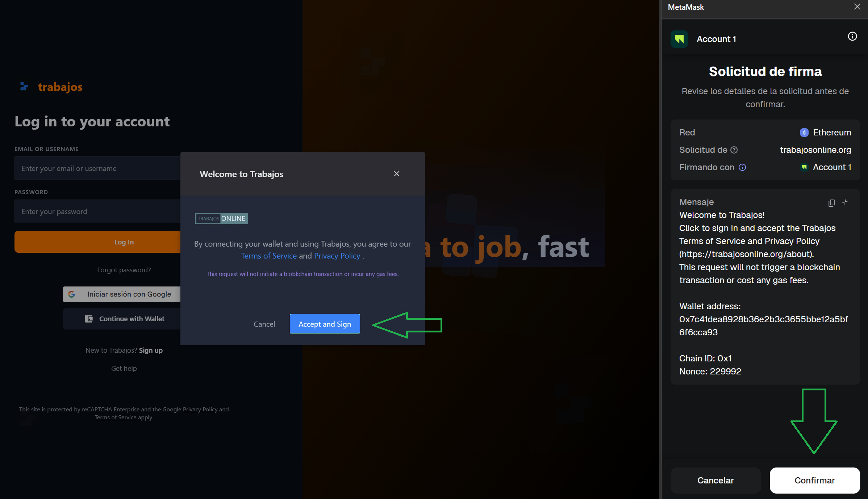The width and height of the screenshot is (868, 499).
Task: Click the Solicitud de firma heading
Action: [x=765, y=71]
